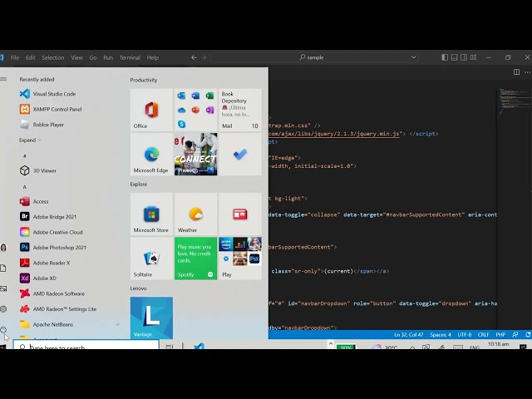Open the Go menu
532x399 pixels.
click(x=93, y=57)
